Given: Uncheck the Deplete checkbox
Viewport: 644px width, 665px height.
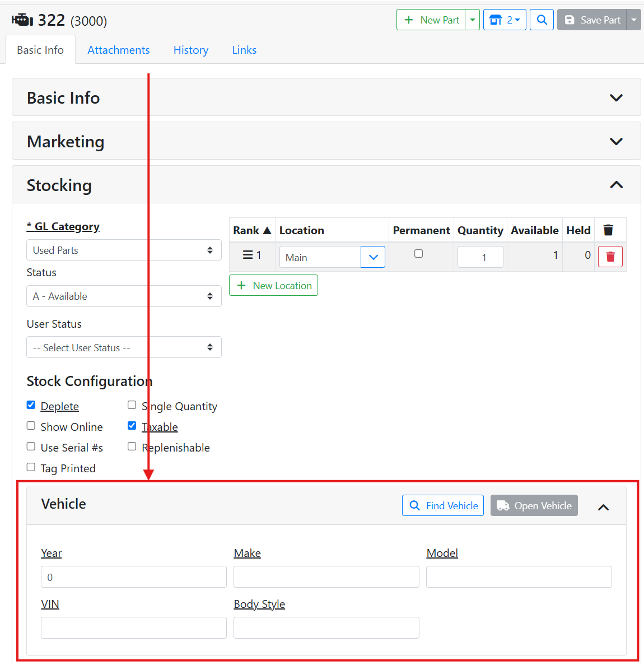Looking at the screenshot, I should coord(31,405).
